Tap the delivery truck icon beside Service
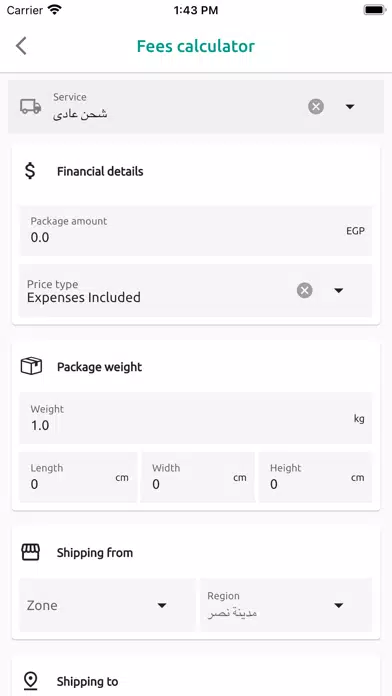The width and height of the screenshot is (392, 696). click(x=31, y=107)
